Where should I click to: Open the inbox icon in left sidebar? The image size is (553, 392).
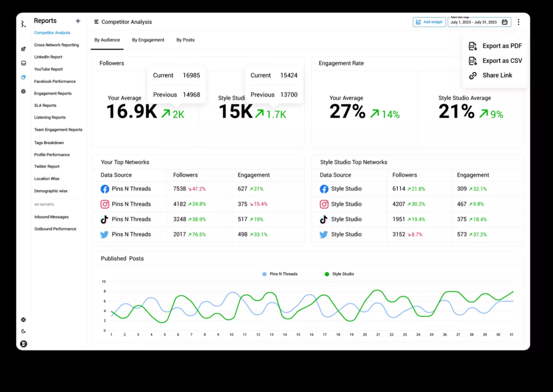23,63
